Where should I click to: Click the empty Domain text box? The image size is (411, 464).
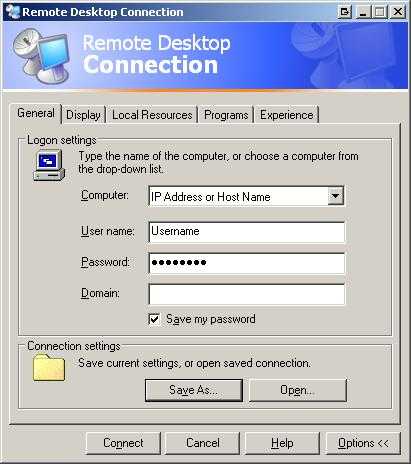(247, 294)
